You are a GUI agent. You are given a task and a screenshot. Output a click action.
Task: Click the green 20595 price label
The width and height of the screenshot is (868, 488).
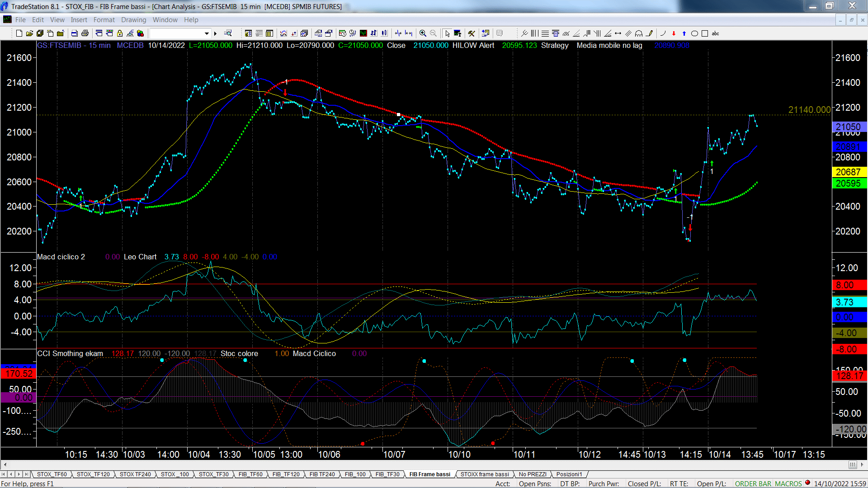point(849,183)
